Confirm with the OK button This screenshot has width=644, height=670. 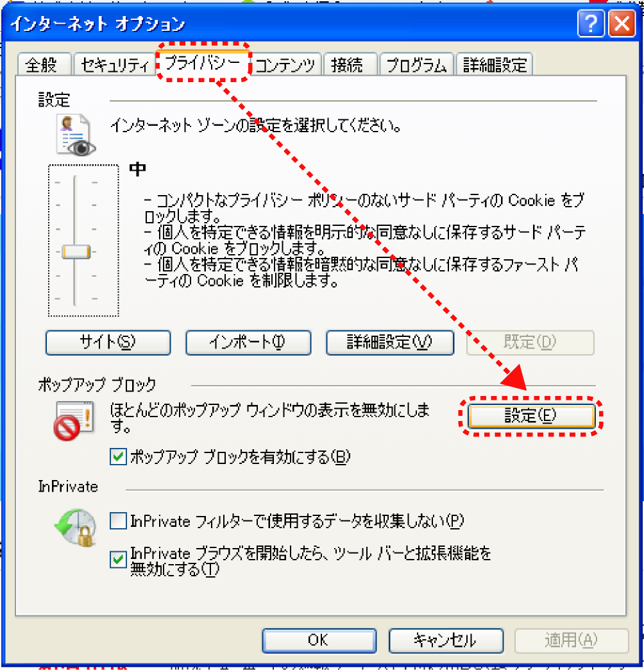[x=319, y=640]
